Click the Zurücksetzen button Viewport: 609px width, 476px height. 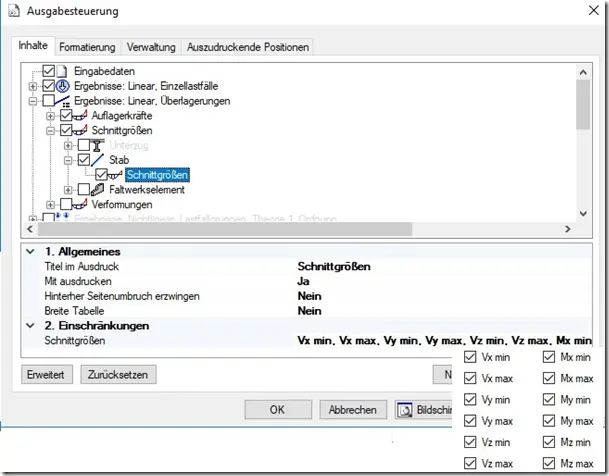point(118,375)
